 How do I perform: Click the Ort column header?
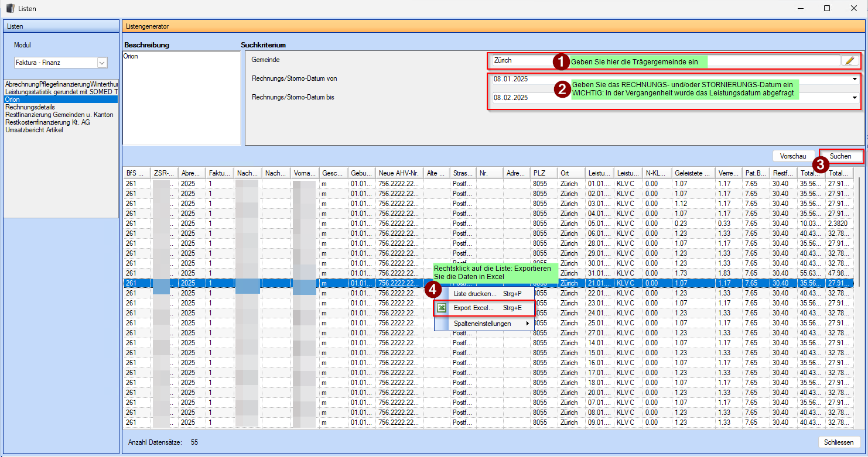(x=571, y=173)
